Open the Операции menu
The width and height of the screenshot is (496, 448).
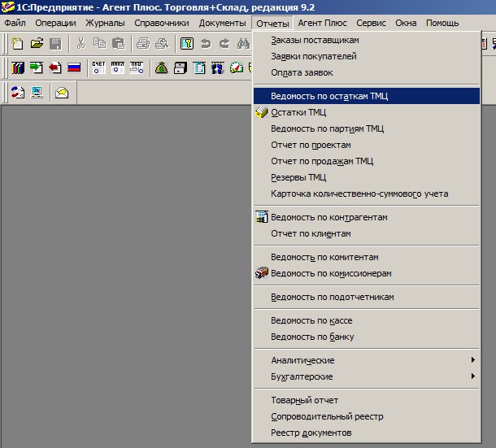pos(55,23)
